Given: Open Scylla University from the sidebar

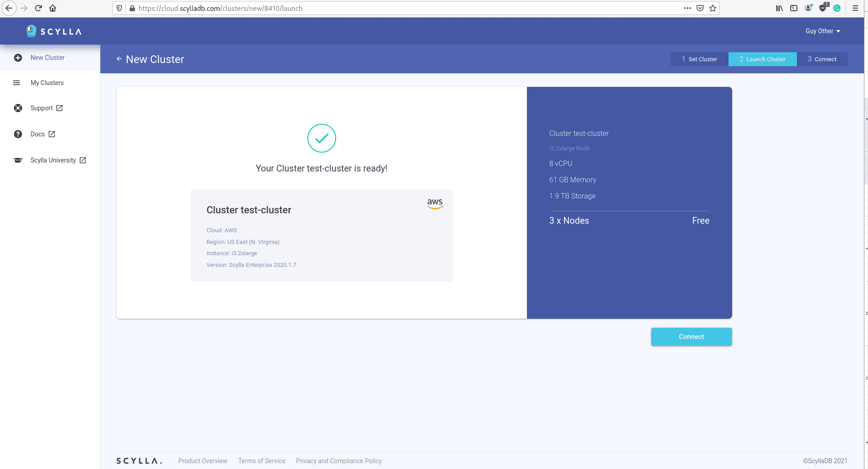Looking at the screenshot, I should [53, 160].
